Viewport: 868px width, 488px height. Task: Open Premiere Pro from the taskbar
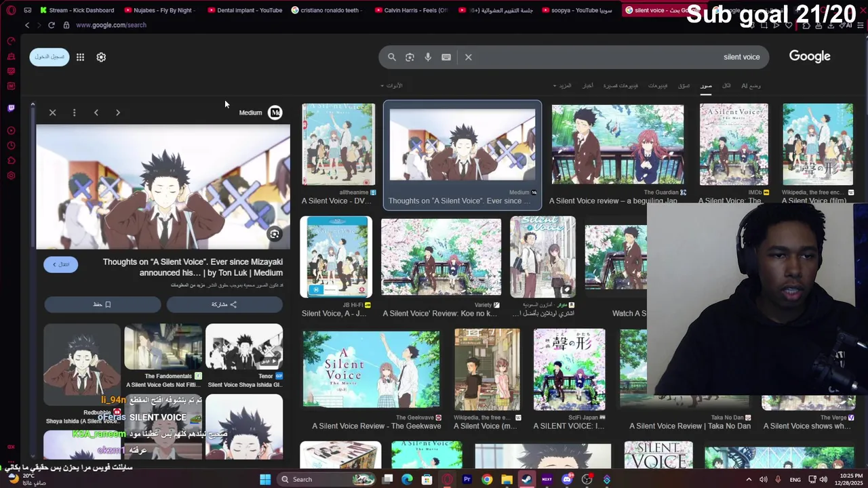pos(467,479)
